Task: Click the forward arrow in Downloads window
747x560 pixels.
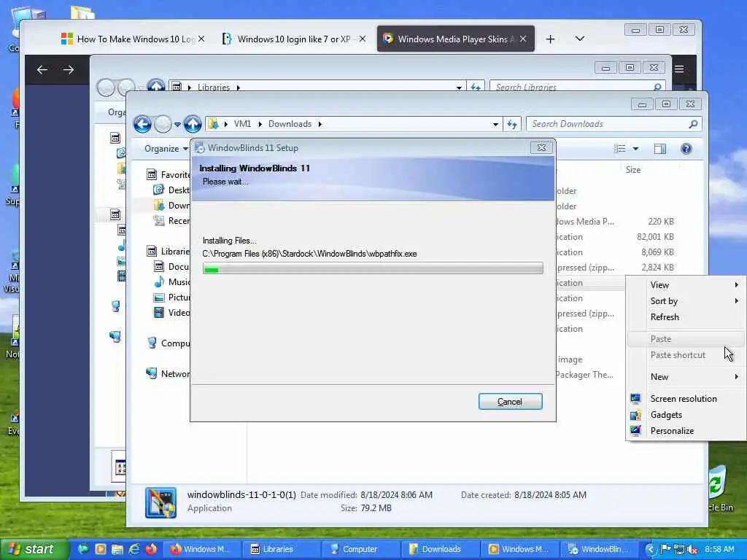Action: (163, 124)
